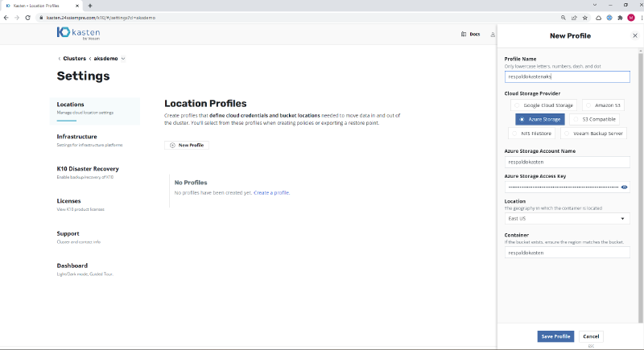Open the Location East US dropdown
Image resolution: width=644 pixels, height=350 pixels.
click(567, 219)
